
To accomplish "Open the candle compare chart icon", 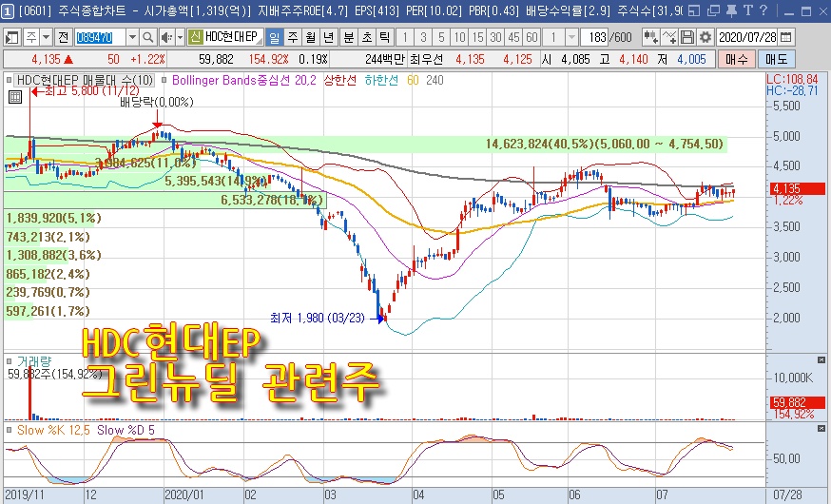I will (x=650, y=37).
